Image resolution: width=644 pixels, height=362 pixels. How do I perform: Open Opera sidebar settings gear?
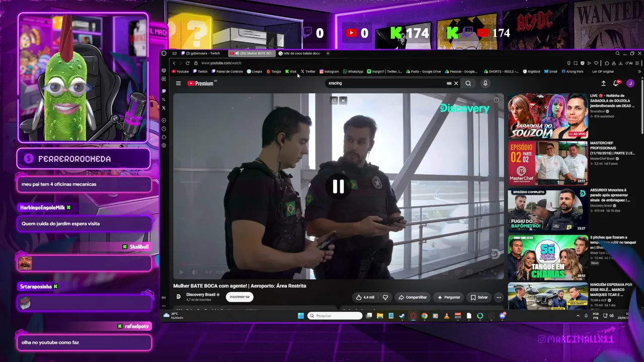pos(164,145)
